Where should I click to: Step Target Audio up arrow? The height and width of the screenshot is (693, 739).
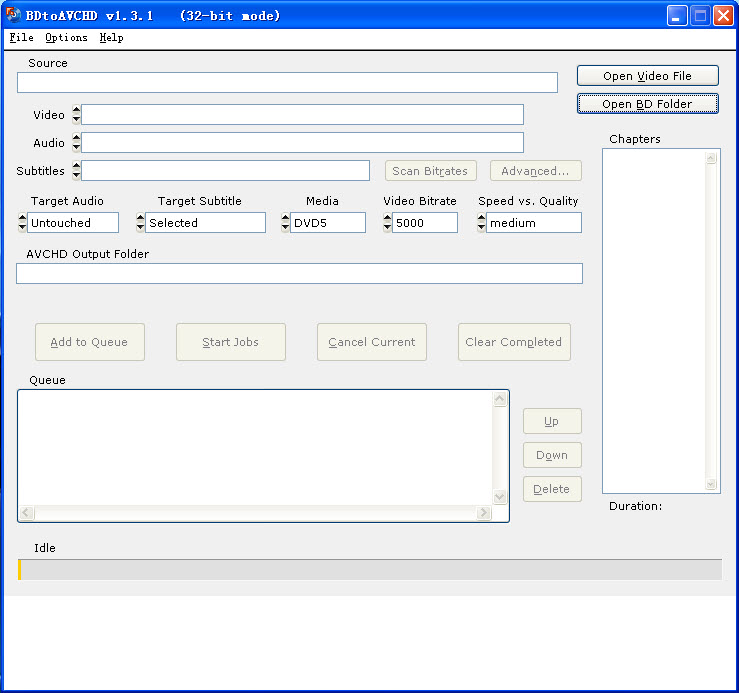22,218
